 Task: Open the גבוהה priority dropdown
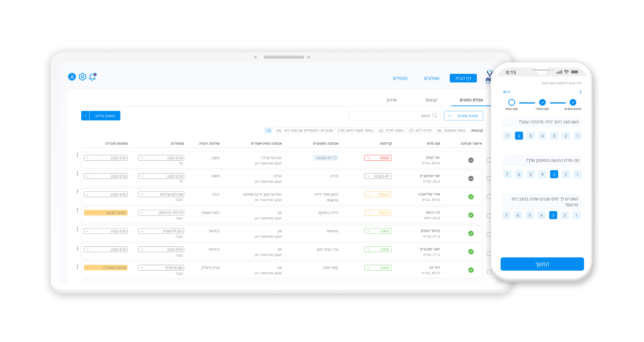(378, 158)
